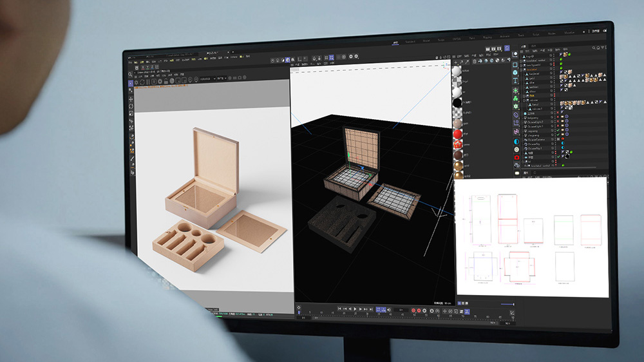Click the rectangle spline icon
644x362 pixels.
(x=515, y=64)
